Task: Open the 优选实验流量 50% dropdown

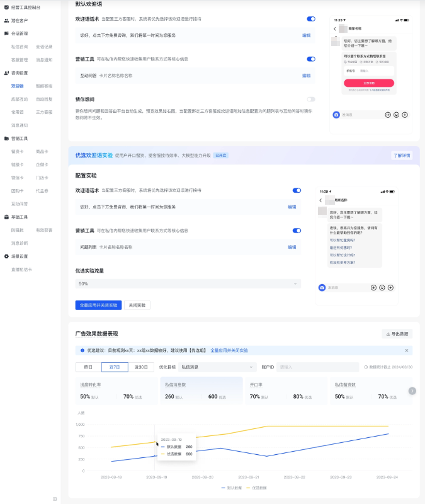Action: 188,284
